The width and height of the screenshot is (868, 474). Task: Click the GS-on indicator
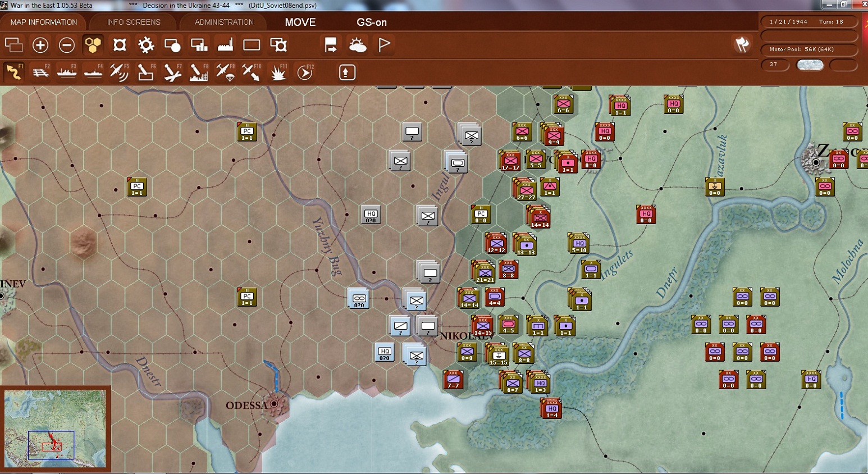click(372, 22)
